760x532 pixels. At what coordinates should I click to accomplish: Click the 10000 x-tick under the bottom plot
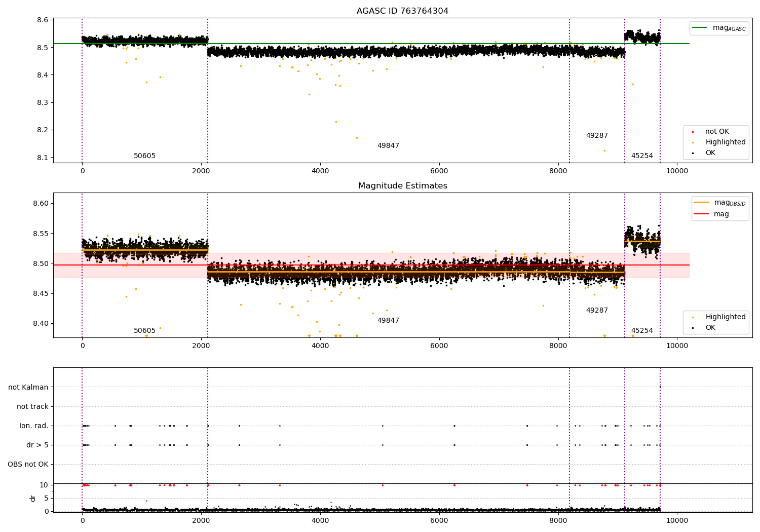point(677,521)
